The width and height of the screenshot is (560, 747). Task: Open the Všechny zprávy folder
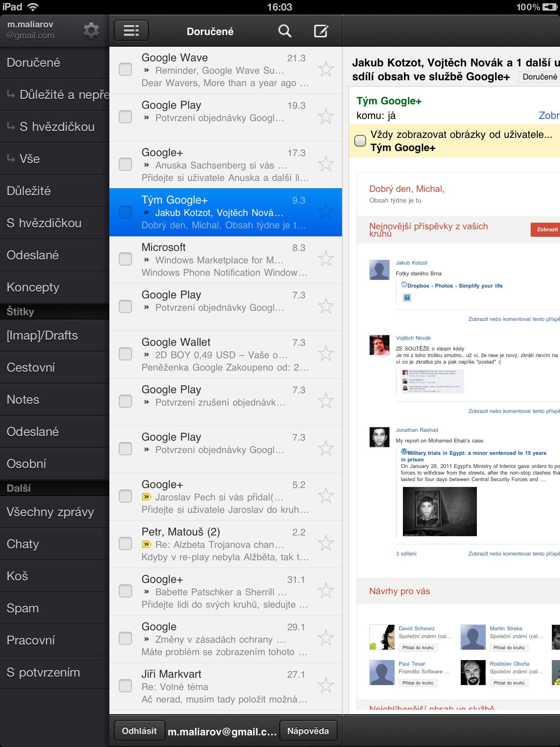pos(55,512)
